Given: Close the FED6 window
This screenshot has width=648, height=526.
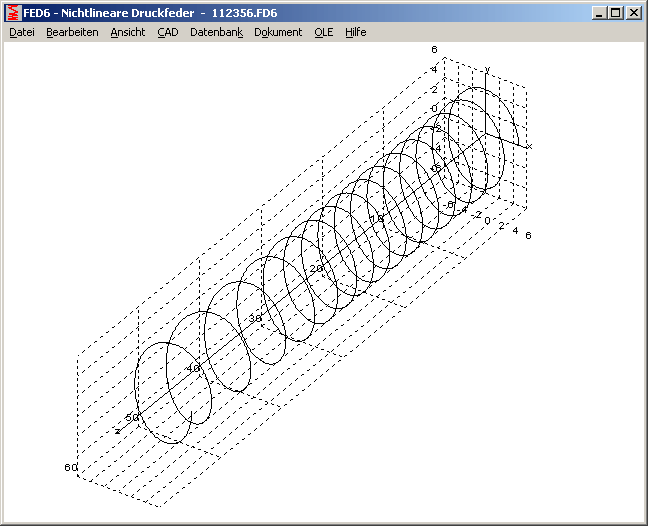Looking at the screenshot, I should coord(633,13).
